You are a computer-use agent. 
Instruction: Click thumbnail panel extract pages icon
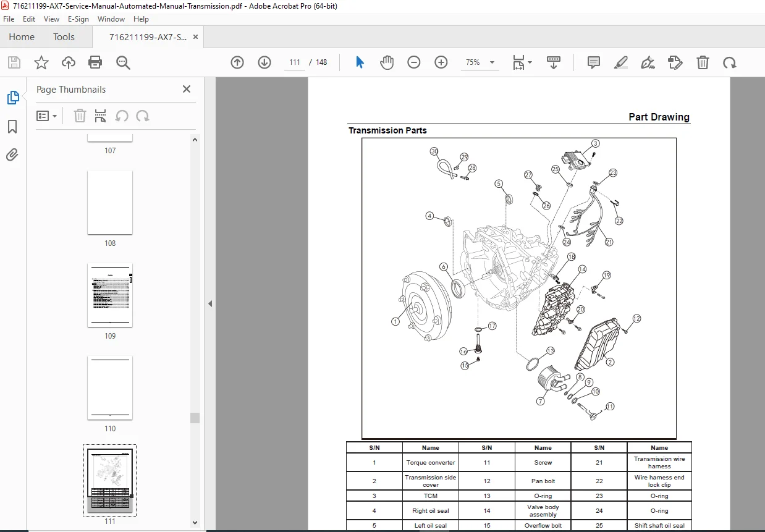coord(100,116)
